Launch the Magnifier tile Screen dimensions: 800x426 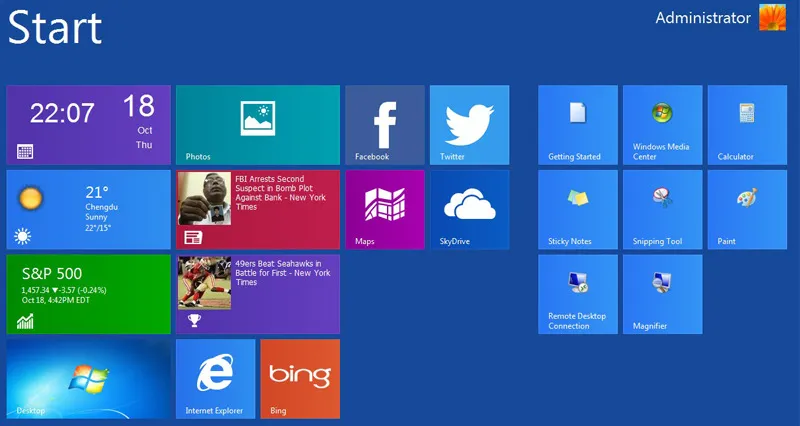click(x=662, y=293)
